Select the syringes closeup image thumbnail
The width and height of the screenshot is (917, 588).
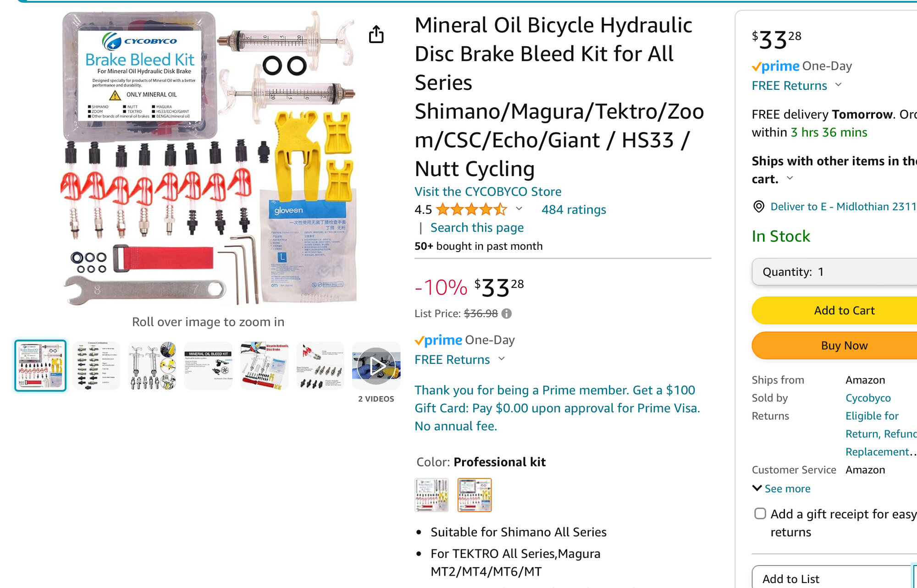(152, 366)
